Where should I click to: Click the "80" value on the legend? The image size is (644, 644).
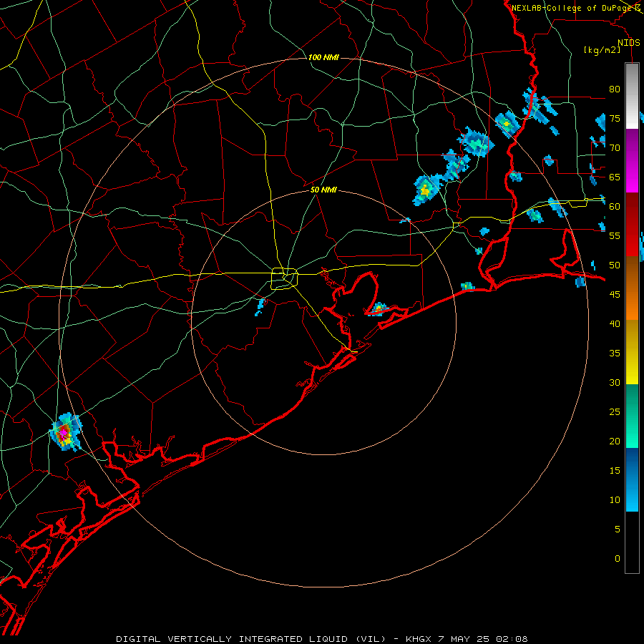tap(615, 89)
